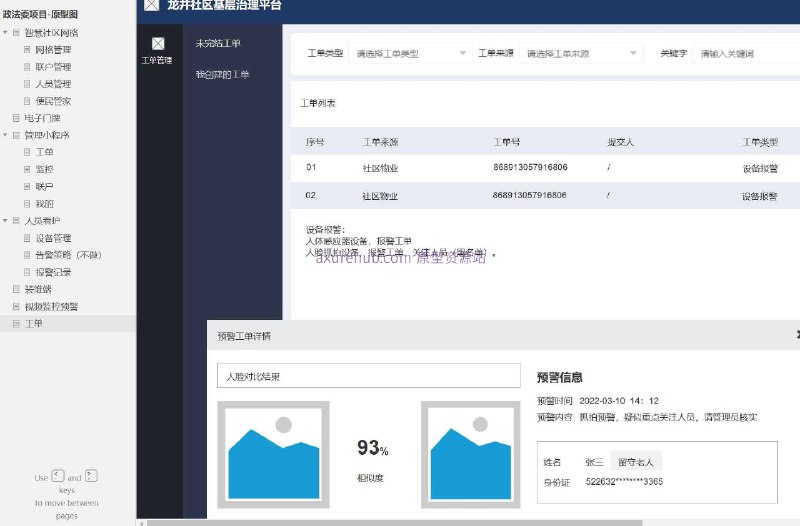Select work order row 01

545,167
